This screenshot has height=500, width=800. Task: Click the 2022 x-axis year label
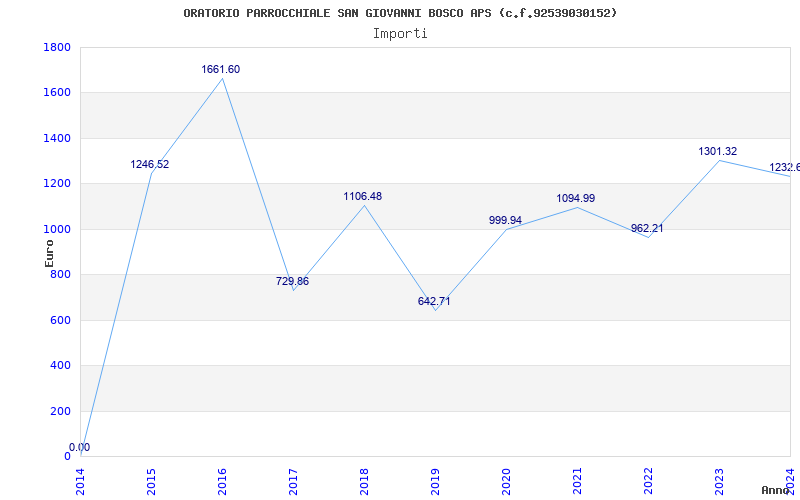tap(648, 482)
